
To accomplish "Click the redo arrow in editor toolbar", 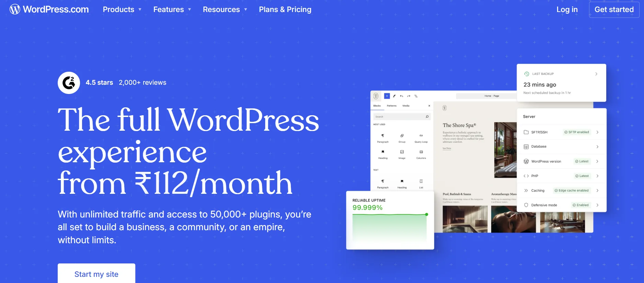I will [x=409, y=96].
